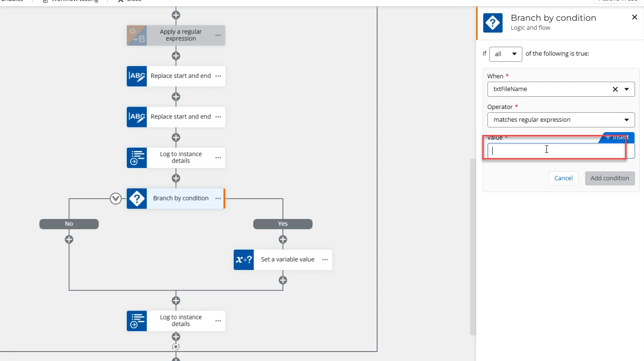Click the Add condition button
Image resolution: width=644 pixels, height=361 pixels.
610,178
